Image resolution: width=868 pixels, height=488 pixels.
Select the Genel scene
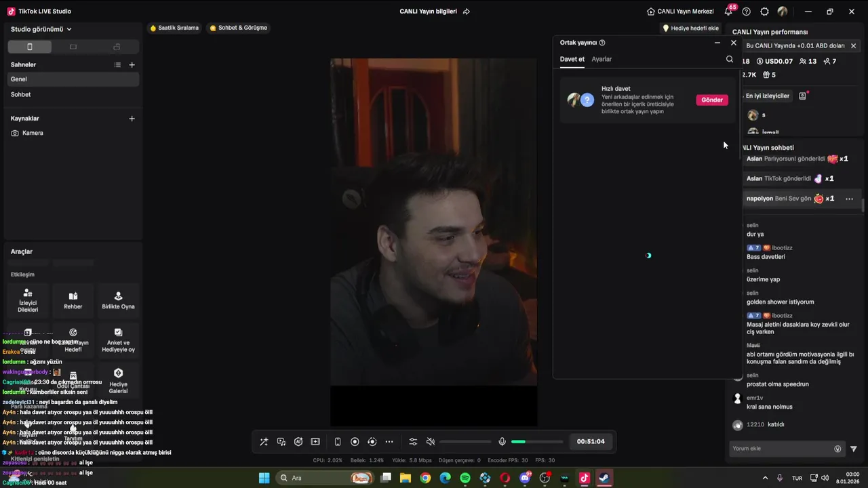(73, 79)
